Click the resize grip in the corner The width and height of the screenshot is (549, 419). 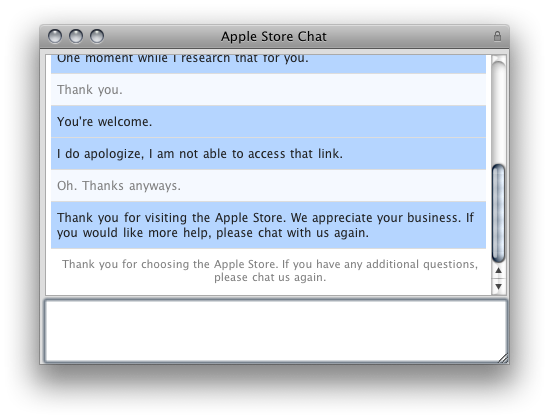click(x=503, y=358)
